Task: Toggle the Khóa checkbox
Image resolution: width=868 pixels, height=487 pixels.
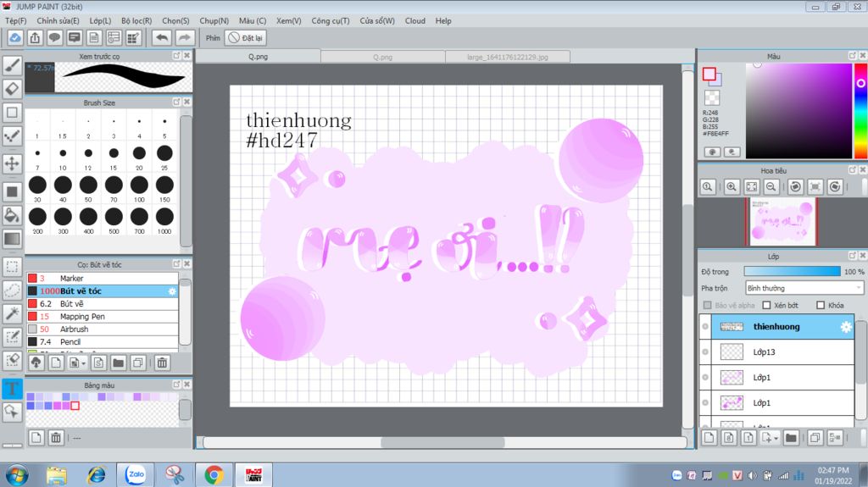Action: click(821, 306)
